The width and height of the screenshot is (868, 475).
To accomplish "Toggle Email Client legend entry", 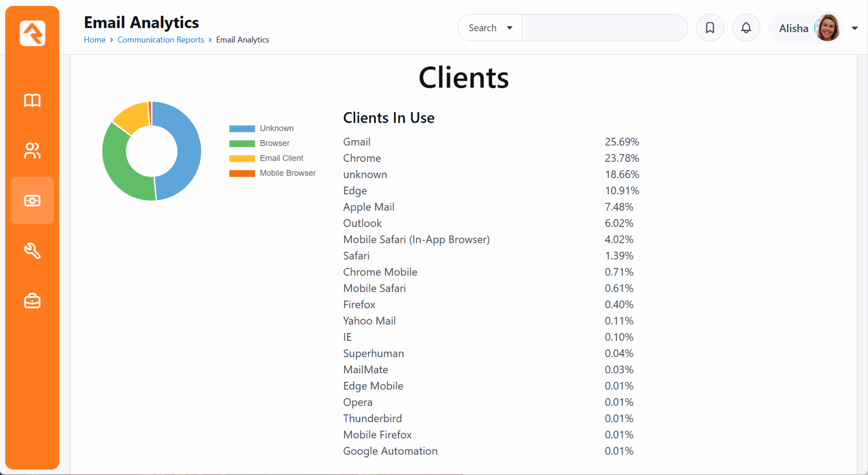I will pos(281,158).
